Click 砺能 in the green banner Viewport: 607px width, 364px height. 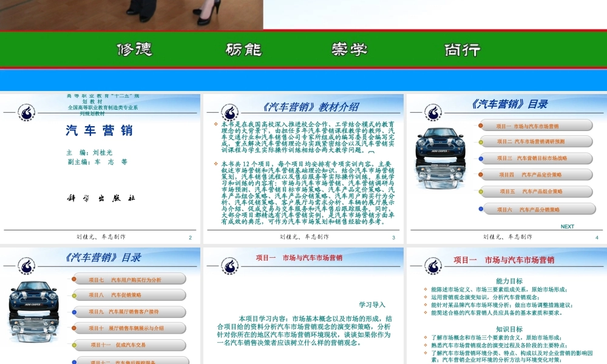pyautogui.click(x=243, y=50)
